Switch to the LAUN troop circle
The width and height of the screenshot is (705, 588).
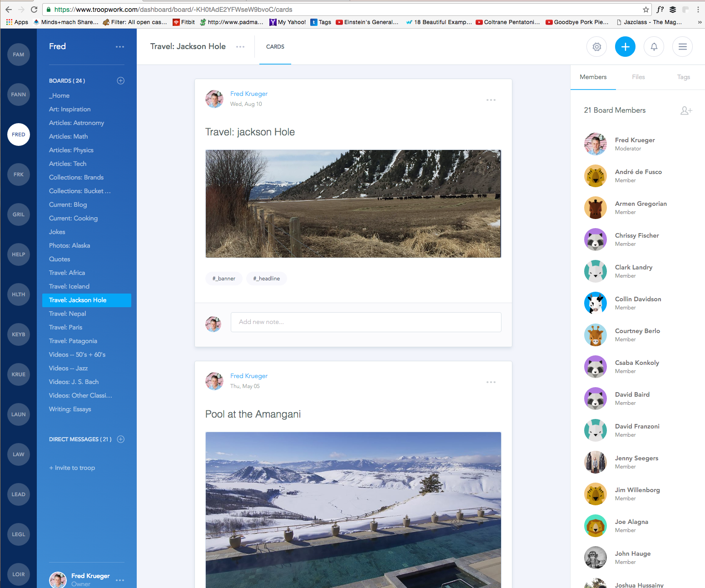point(19,414)
